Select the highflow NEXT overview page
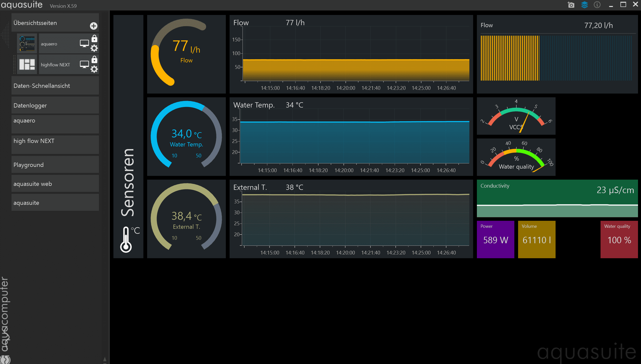 coord(55,65)
